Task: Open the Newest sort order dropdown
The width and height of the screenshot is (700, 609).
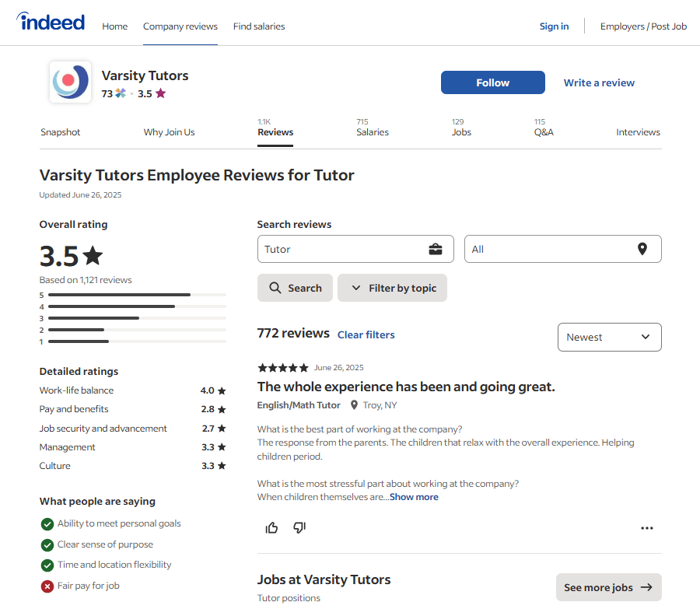Action: coord(610,337)
